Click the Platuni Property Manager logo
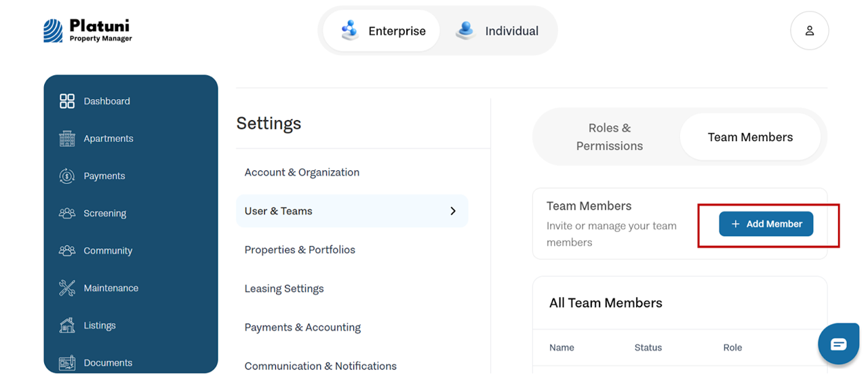 point(88,31)
